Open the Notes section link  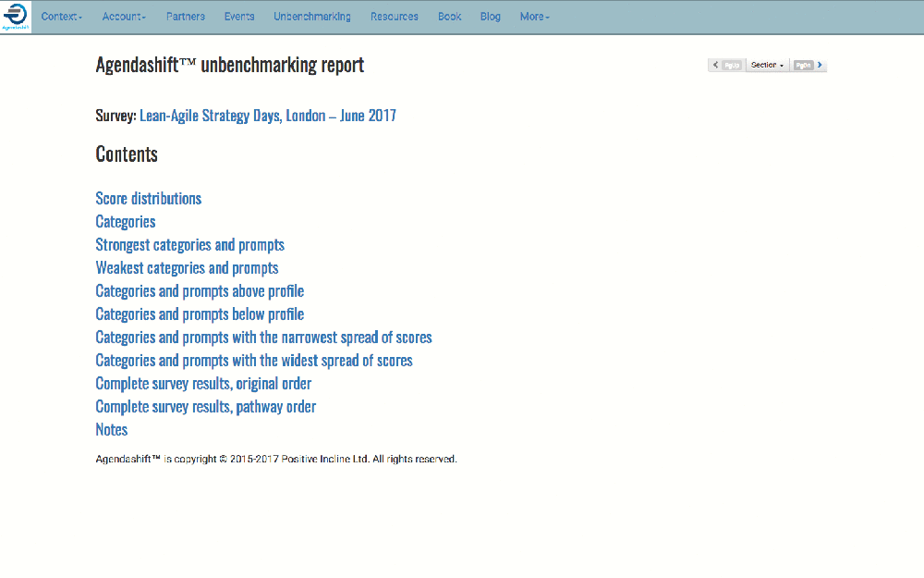pos(111,429)
